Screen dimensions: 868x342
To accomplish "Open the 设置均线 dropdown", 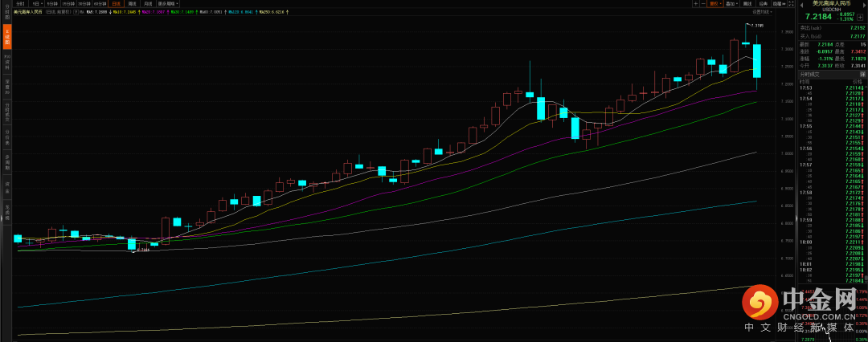I will (x=762, y=12).
